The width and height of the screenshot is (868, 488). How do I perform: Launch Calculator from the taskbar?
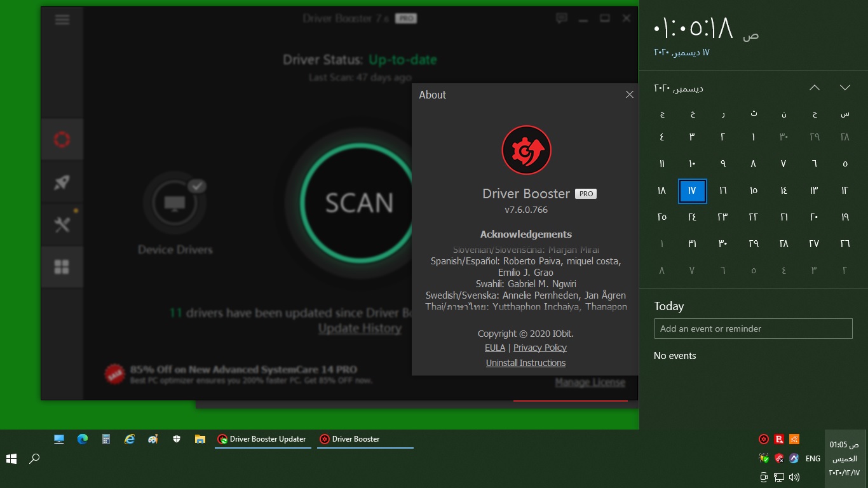(106, 439)
